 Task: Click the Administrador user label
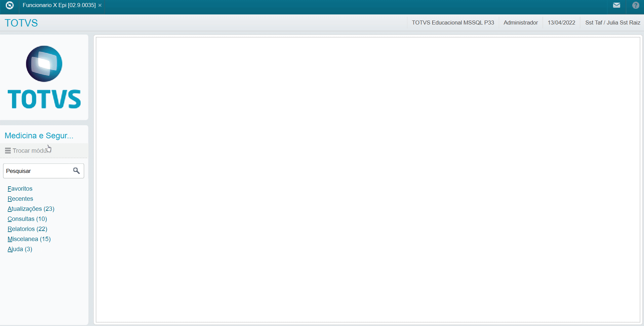click(x=521, y=22)
